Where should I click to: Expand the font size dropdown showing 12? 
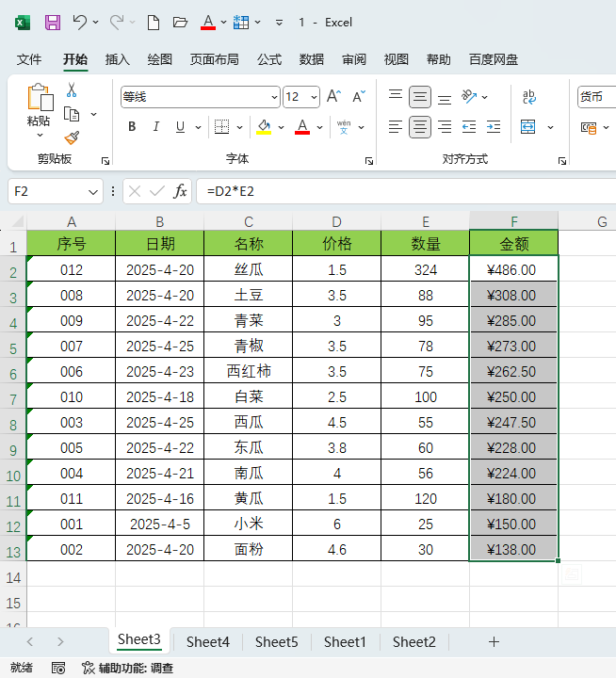[x=314, y=97]
